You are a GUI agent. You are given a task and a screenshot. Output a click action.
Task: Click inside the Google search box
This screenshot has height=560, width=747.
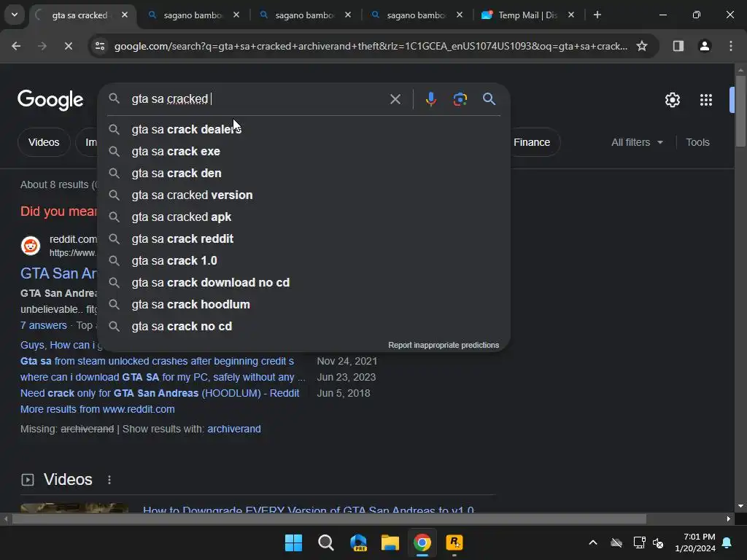258,99
